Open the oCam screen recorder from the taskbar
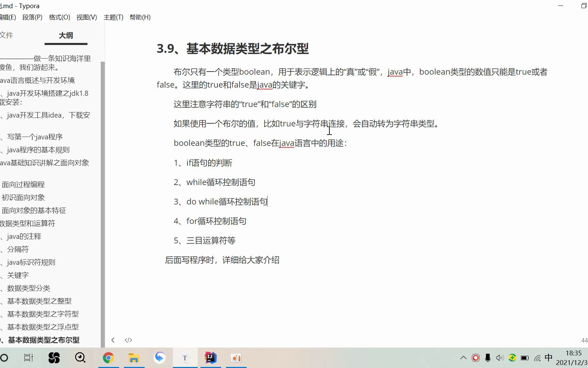 point(236,358)
